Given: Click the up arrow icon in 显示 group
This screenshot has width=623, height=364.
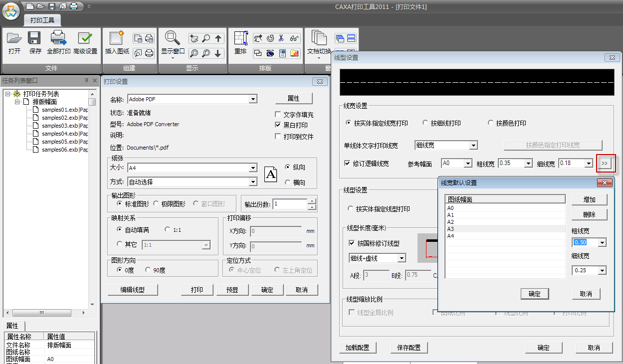Looking at the screenshot, I should click(218, 38).
